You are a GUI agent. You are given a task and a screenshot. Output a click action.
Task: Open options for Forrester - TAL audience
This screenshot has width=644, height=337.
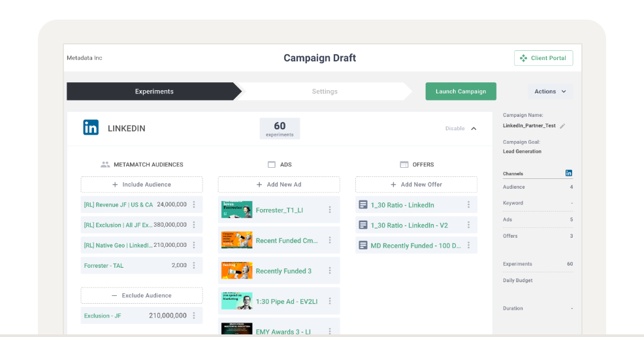tap(194, 265)
